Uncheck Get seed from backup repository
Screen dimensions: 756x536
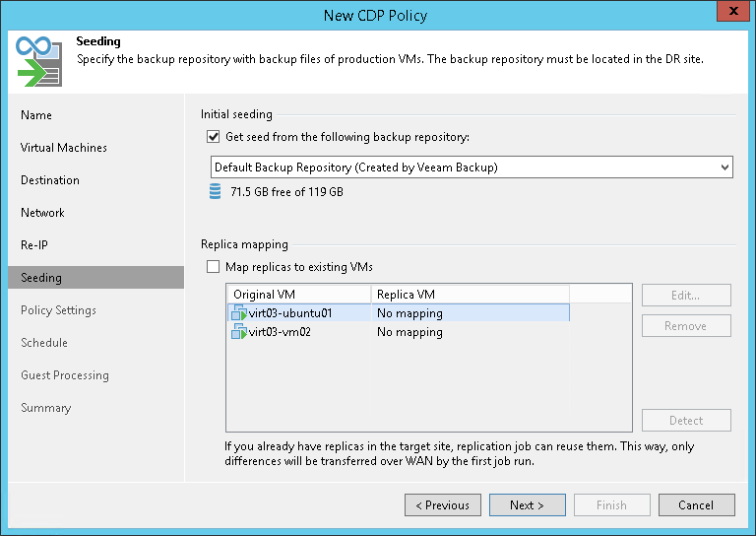point(214,137)
